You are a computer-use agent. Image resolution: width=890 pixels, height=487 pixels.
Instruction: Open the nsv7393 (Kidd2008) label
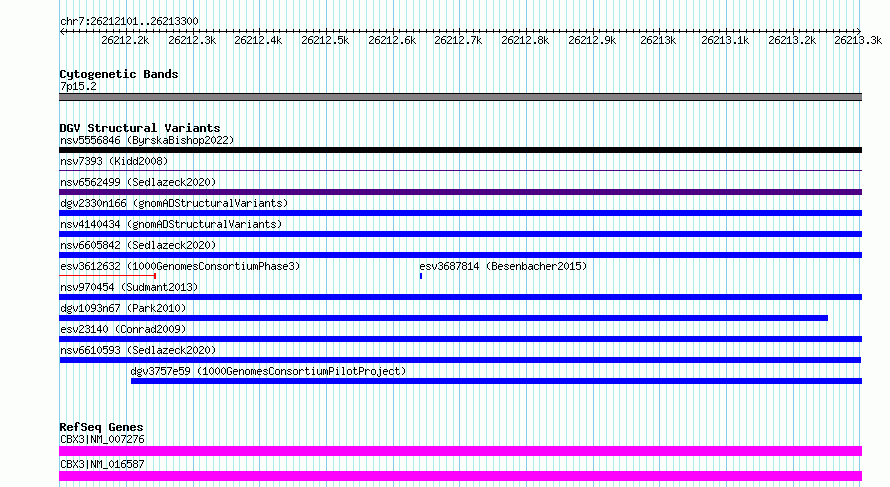coord(114,161)
